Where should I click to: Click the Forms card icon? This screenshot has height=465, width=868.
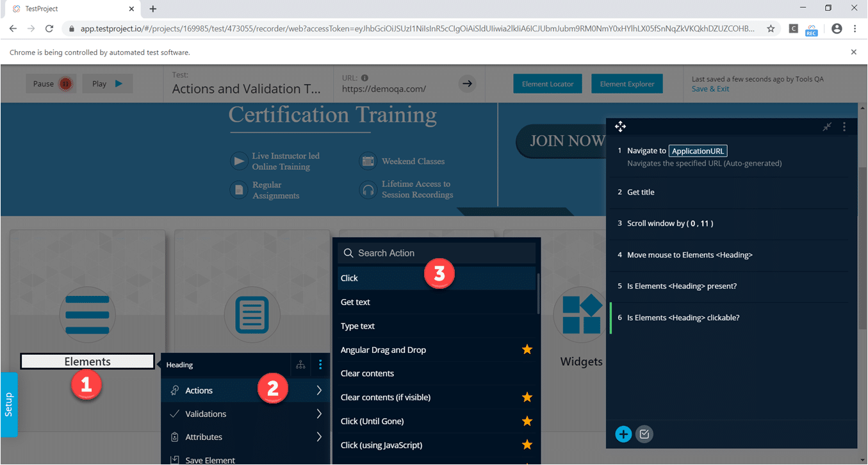(x=252, y=314)
